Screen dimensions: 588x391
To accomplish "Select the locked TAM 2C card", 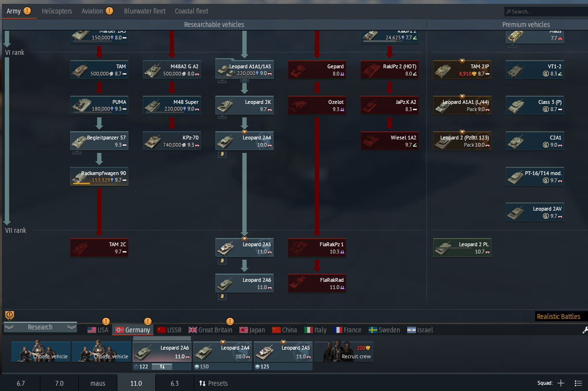I will pyautogui.click(x=100, y=248).
